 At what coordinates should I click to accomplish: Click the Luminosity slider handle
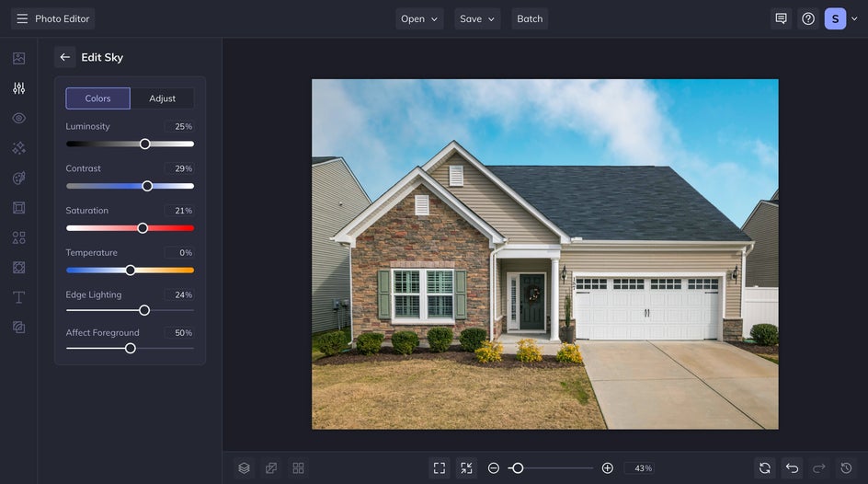coord(145,144)
